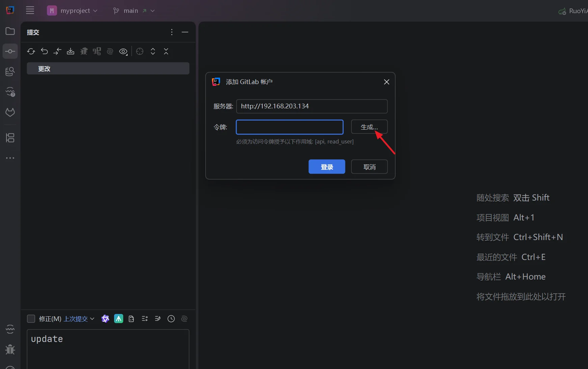Image resolution: width=588 pixels, height=369 pixels.
Task: Select the Commit tool window icon
Action: pos(10,51)
